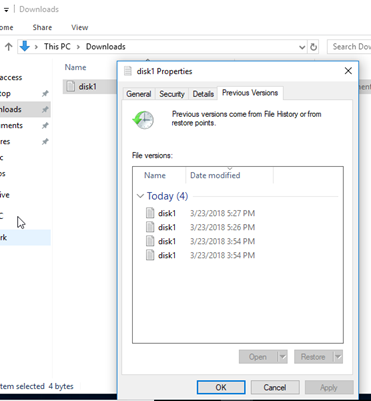Select the Previous Versions tab

[x=250, y=93]
